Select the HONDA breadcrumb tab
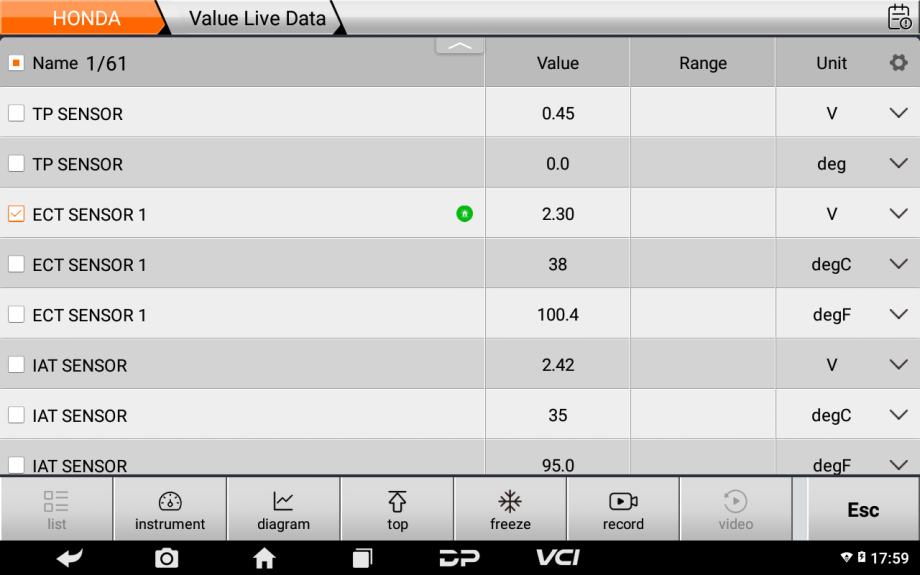The width and height of the screenshot is (920, 575). 86,18
